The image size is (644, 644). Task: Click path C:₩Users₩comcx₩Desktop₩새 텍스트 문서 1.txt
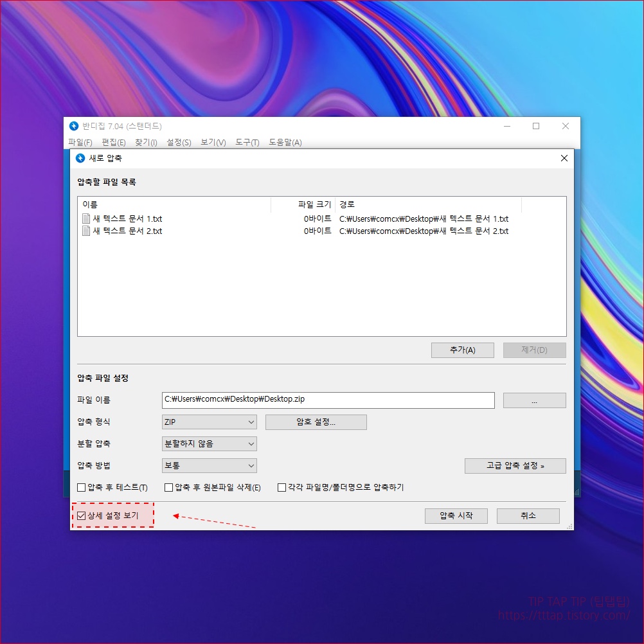[424, 219]
